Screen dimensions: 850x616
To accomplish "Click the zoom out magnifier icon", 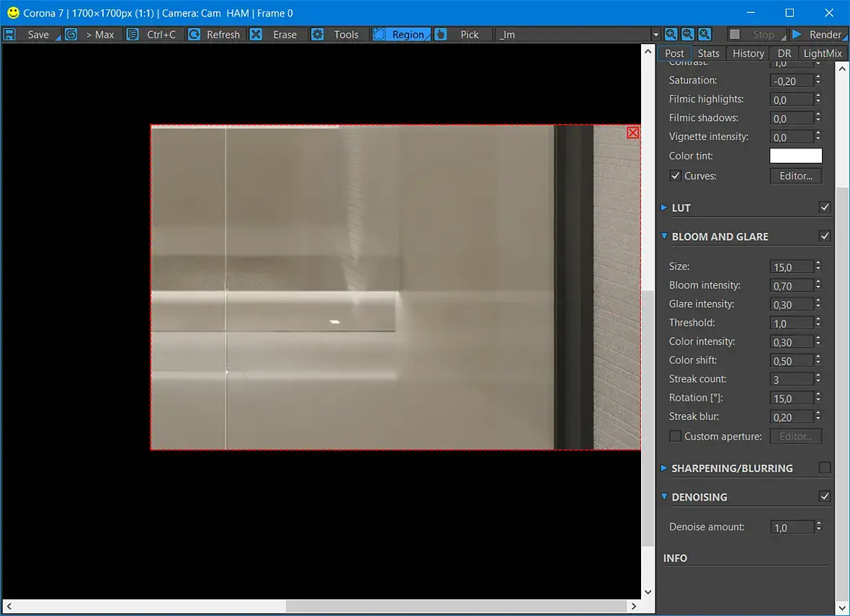I will (x=688, y=34).
